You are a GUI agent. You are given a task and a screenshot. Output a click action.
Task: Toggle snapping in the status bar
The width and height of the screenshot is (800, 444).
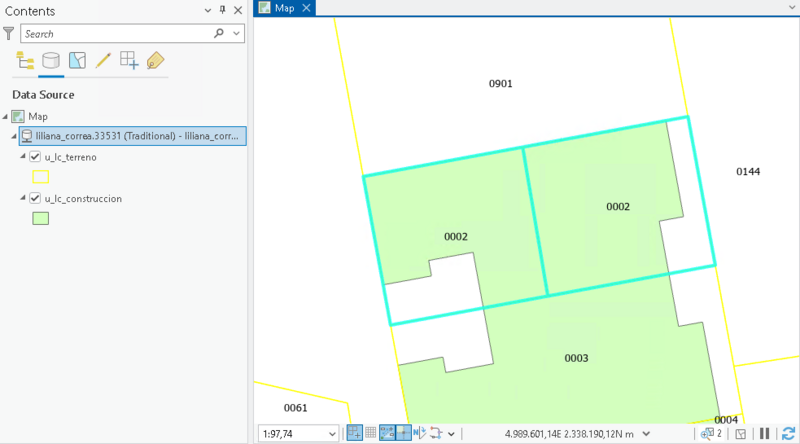coord(355,433)
